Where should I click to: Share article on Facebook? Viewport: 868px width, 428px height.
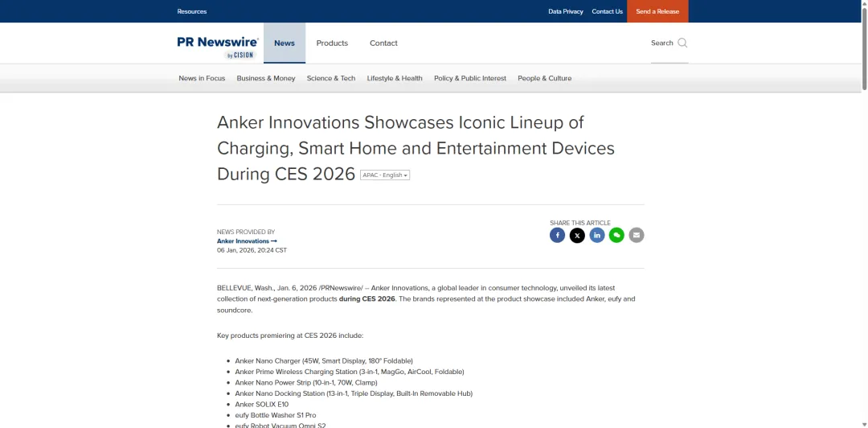[x=557, y=235]
